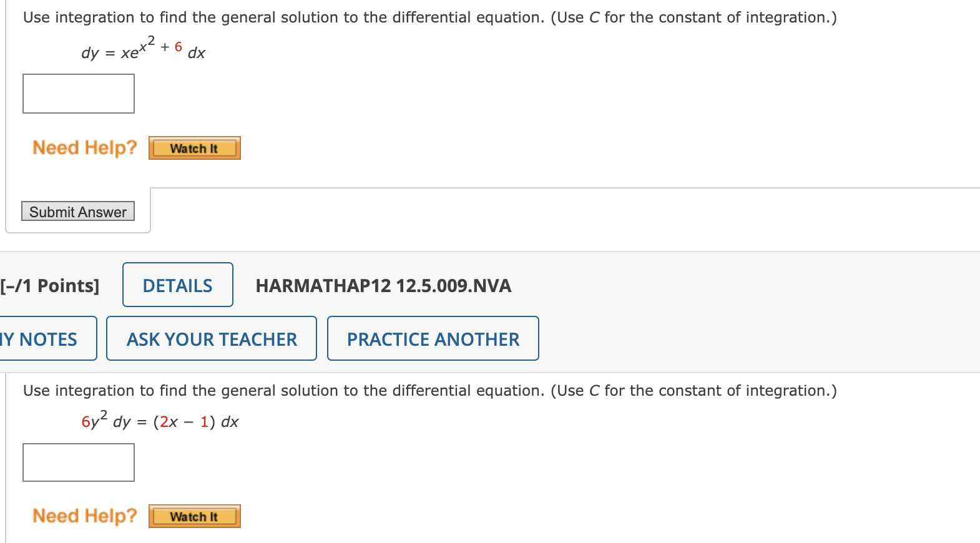This screenshot has width=980, height=543.
Task: Click the instruction text about constant of integration
Action: coord(429,17)
